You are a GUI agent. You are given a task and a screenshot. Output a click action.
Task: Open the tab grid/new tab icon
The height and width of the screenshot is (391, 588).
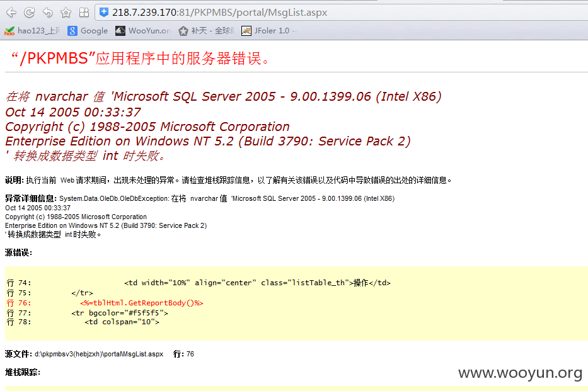84,13
